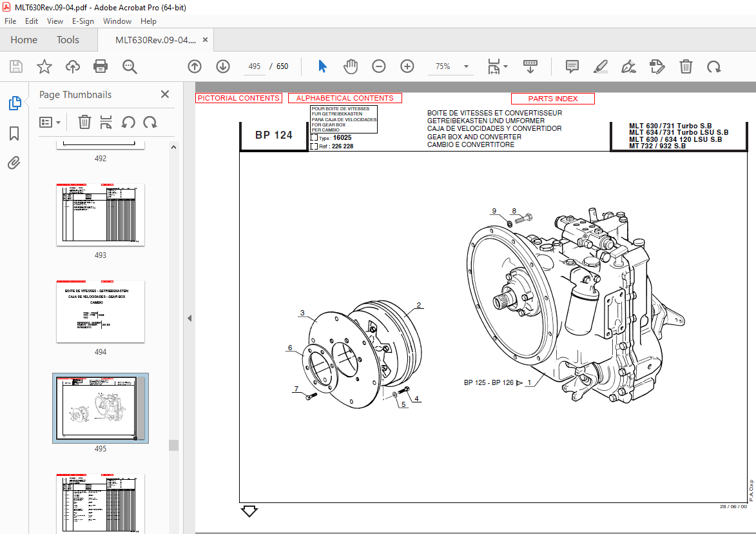756x534 pixels.
Task: Click the BP 124 page label
Action: point(274,135)
